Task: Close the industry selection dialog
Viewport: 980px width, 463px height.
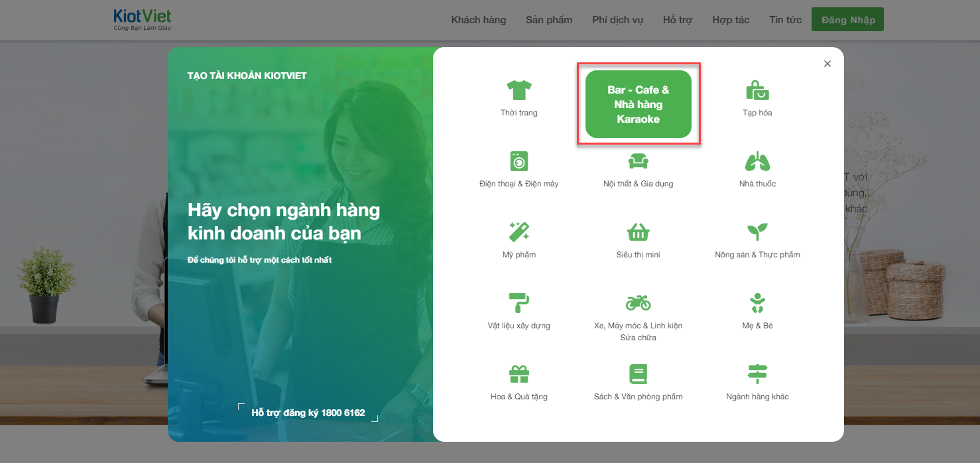Action: [827, 64]
